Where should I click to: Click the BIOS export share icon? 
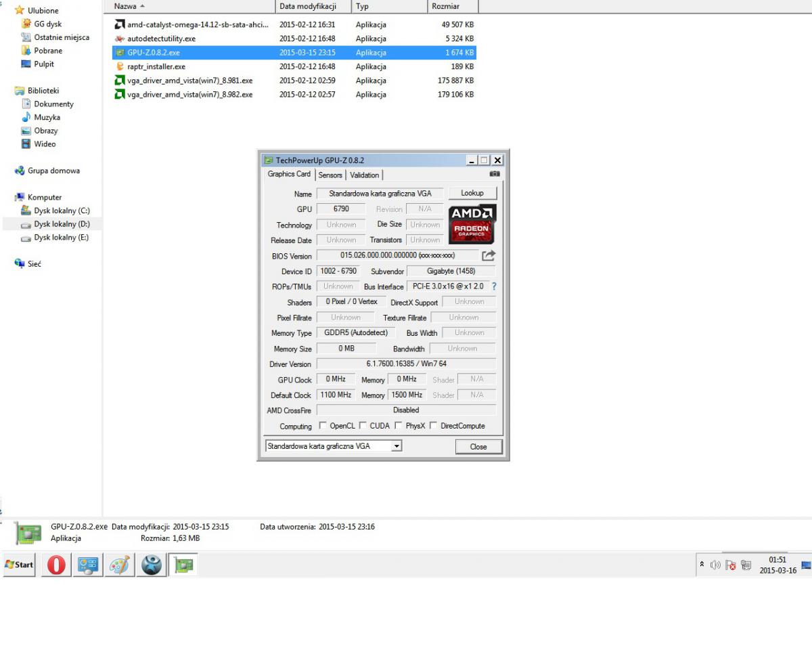(489, 256)
